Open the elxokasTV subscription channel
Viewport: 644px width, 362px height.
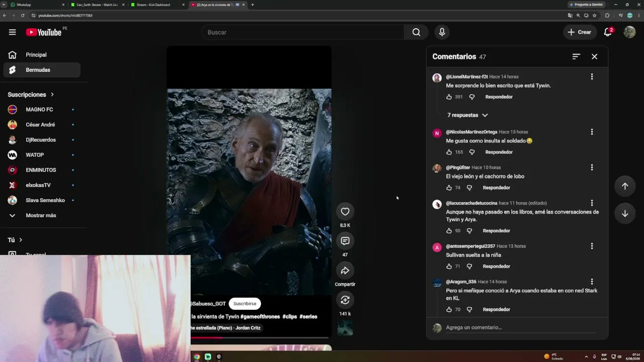click(x=41, y=185)
